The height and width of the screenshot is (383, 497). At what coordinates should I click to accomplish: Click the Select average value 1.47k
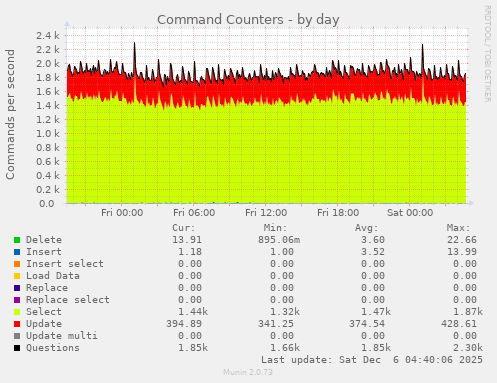(376, 312)
